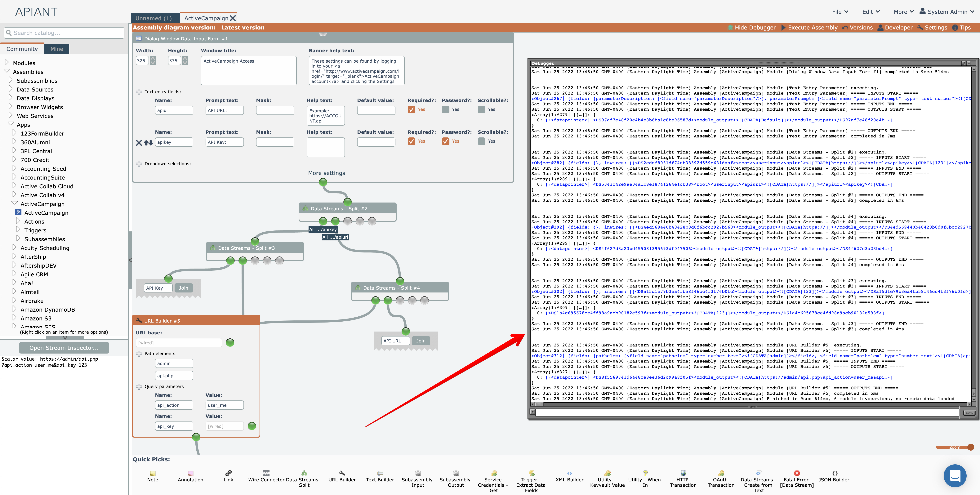The height and width of the screenshot is (495, 980).
Task: Click the Fatal Error Data Stream icon
Action: (x=797, y=473)
